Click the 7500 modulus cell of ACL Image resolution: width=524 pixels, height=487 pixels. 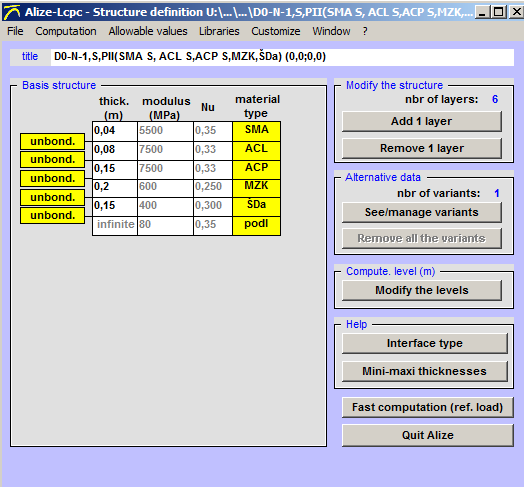click(x=165, y=150)
